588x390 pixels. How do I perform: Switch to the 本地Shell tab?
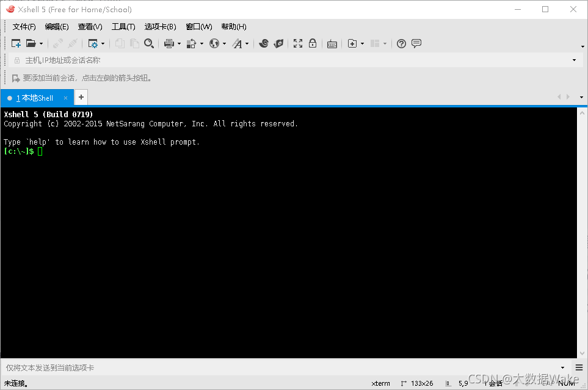[35, 97]
